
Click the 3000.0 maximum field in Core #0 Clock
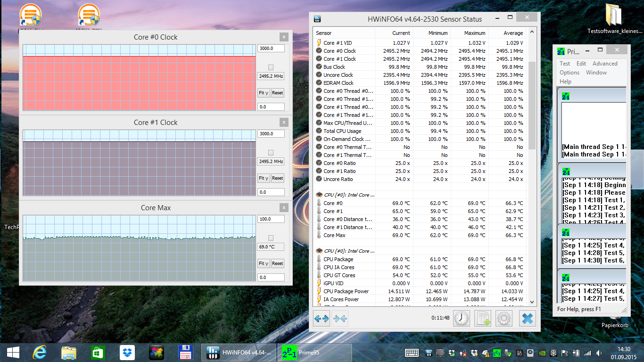[271, 49]
